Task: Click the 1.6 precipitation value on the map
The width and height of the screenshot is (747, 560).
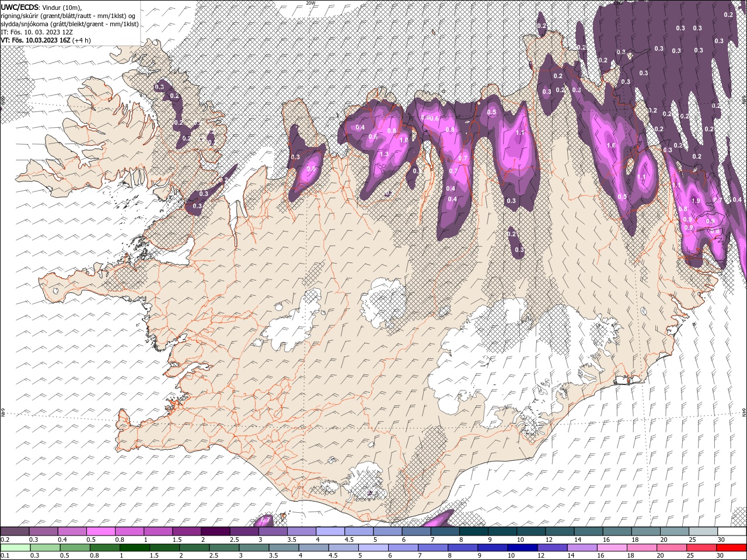Action: (x=611, y=146)
